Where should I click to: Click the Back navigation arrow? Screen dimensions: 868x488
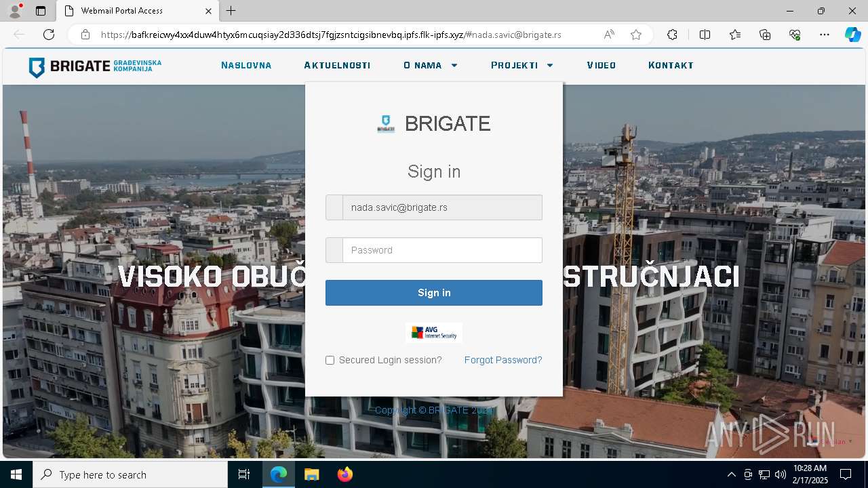[19, 35]
